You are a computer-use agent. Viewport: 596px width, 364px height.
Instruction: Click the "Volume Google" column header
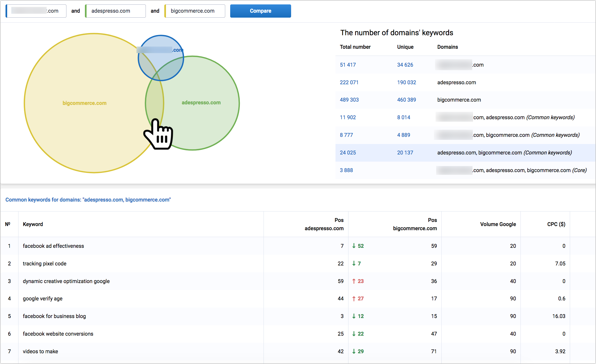(498, 224)
